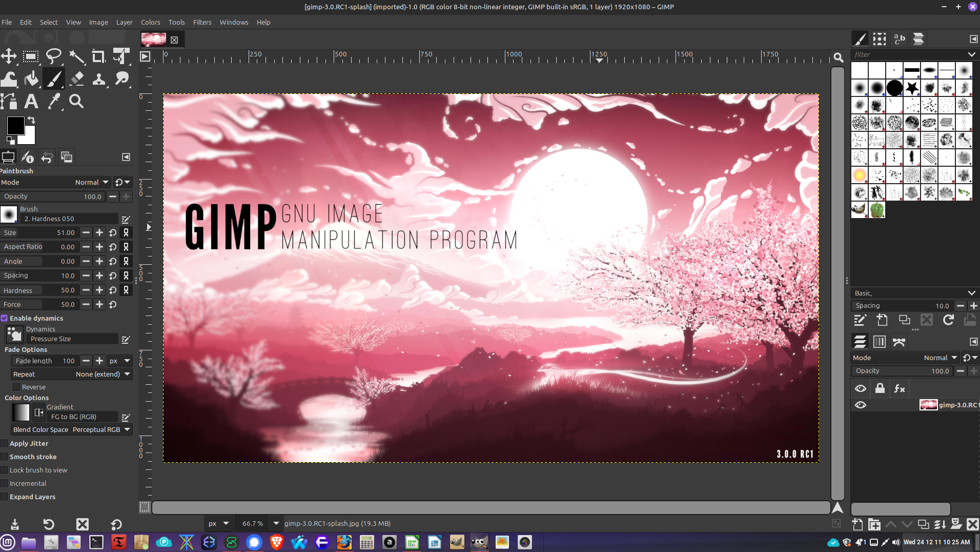This screenshot has width=980, height=552.
Task: Close the gimp splash image tab
Action: pos(174,40)
